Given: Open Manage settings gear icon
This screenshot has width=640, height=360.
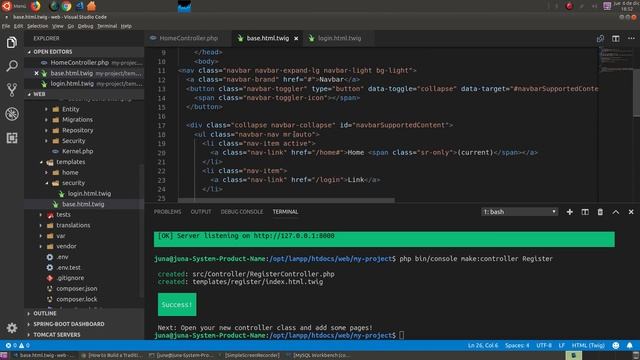Looking at the screenshot, I should [12, 328].
